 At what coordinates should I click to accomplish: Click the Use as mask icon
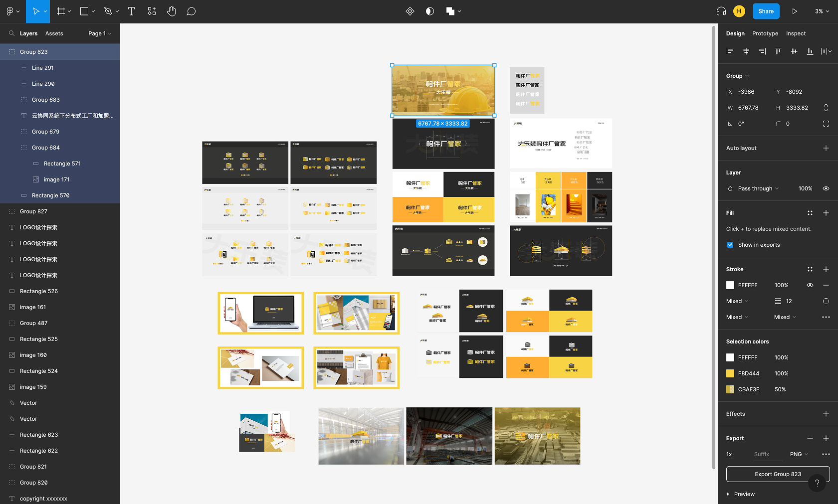point(430,11)
